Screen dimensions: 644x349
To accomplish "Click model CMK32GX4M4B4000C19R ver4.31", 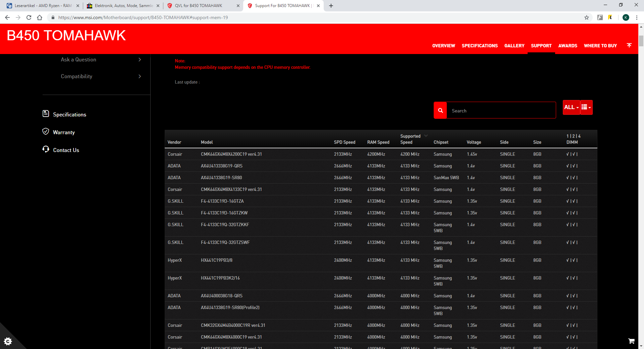I will (233, 325).
